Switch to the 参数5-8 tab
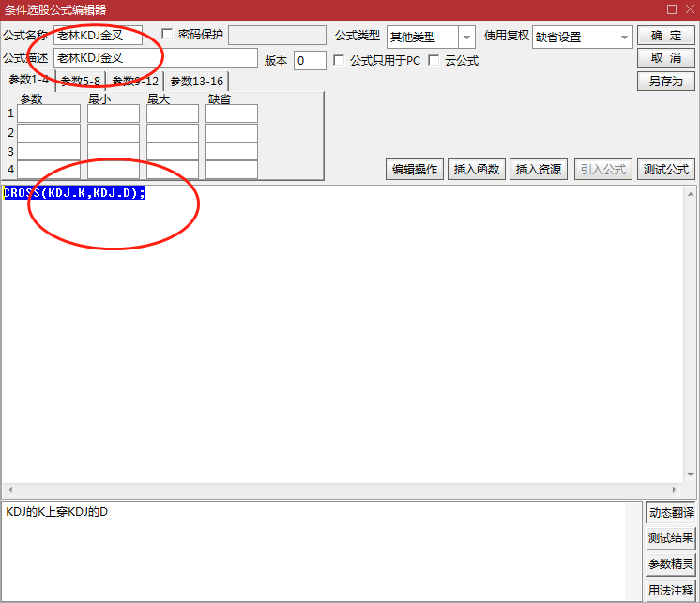 (81, 82)
